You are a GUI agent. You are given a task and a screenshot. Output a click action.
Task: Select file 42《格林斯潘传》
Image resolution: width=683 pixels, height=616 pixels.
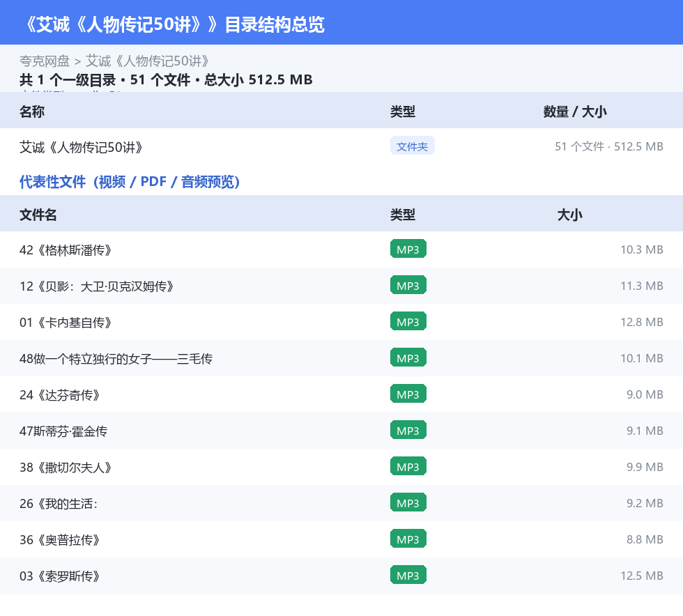(66, 250)
